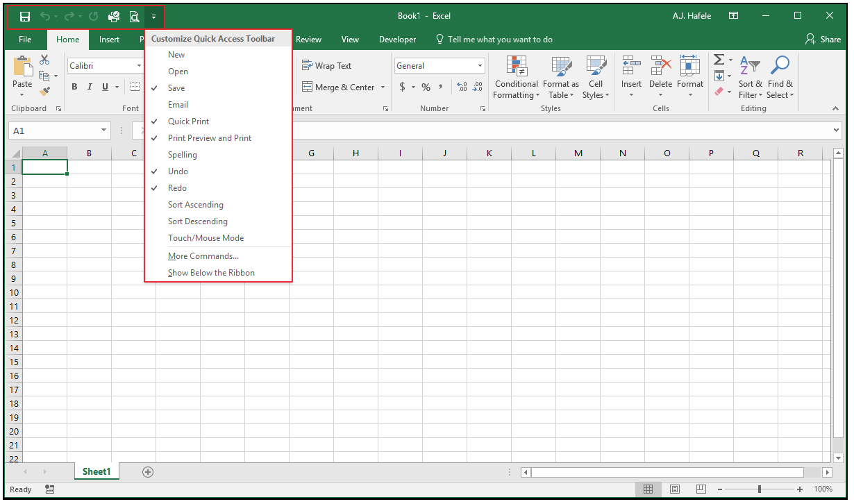
Task: Select Normal view in status bar
Action: coord(648,489)
